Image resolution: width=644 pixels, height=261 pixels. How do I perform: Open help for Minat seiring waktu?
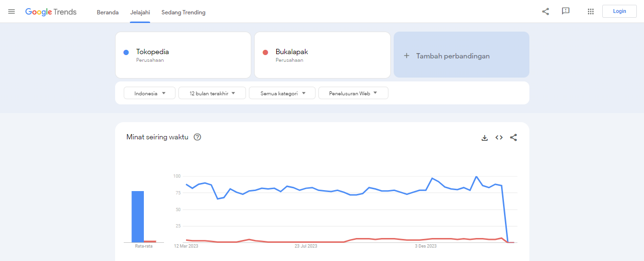(197, 137)
